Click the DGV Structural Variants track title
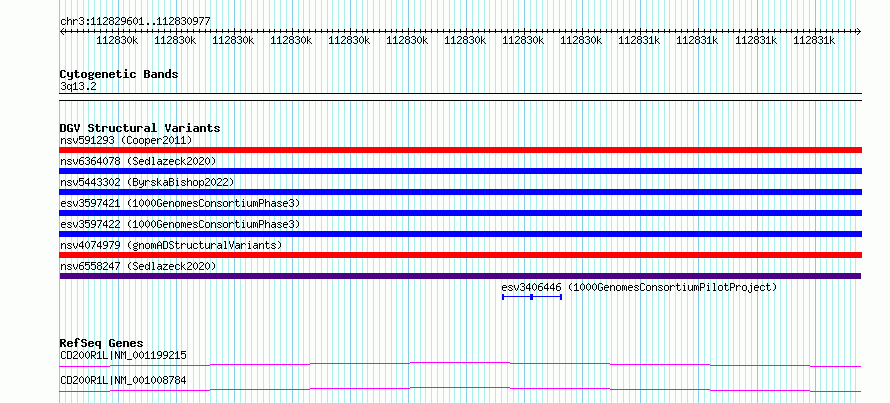Image resolution: width=890 pixels, height=403 pixels. pos(140,128)
